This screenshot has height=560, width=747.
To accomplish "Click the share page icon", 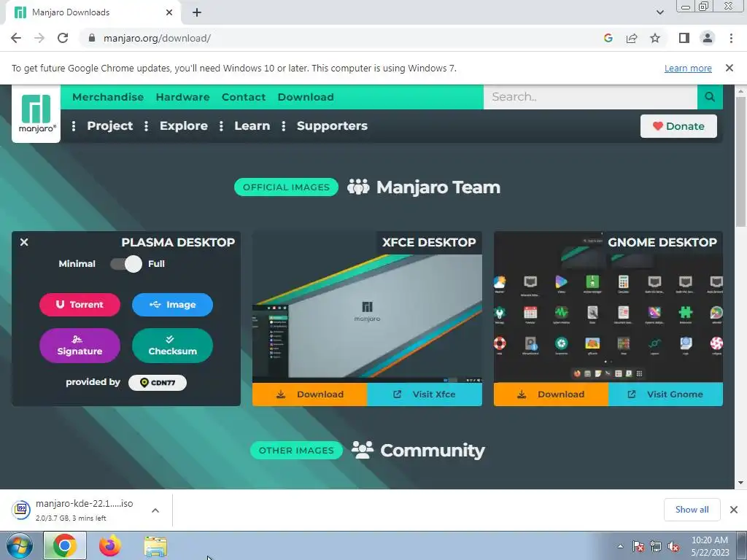I will pos(632,38).
